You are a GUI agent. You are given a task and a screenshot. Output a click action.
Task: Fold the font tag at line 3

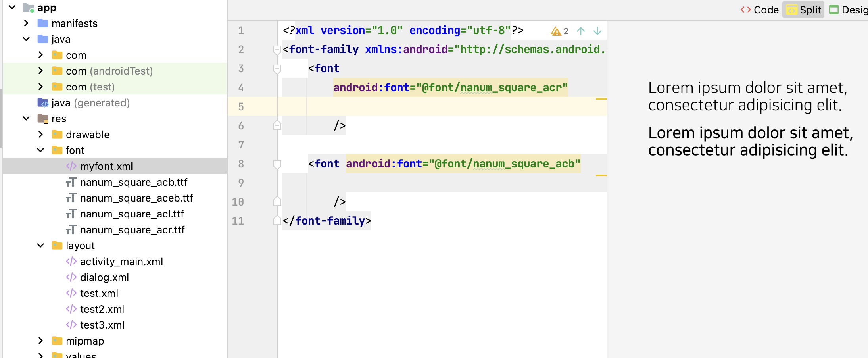(277, 69)
